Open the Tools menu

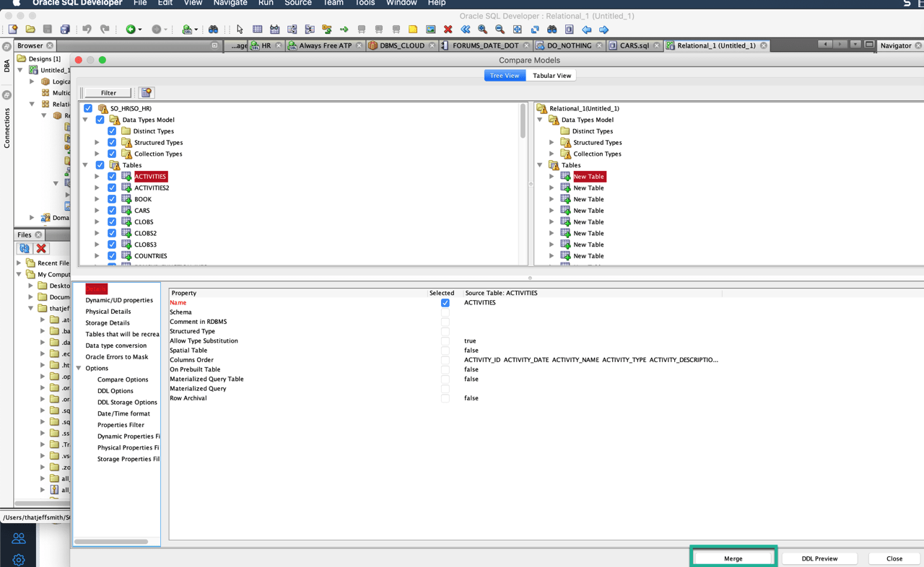pos(365,3)
